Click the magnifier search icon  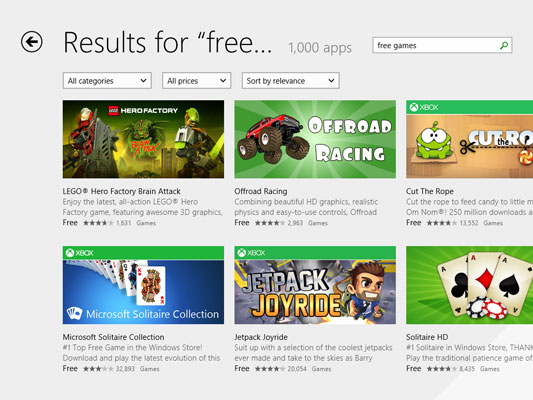(504, 45)
